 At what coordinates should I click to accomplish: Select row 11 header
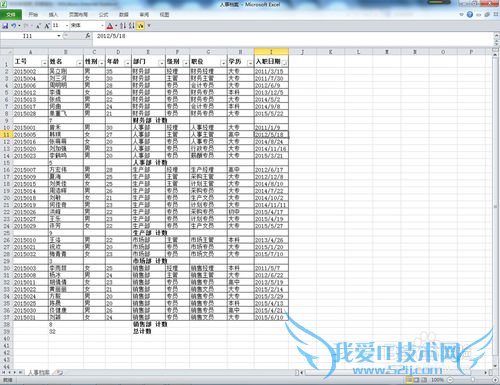(6, 134)
